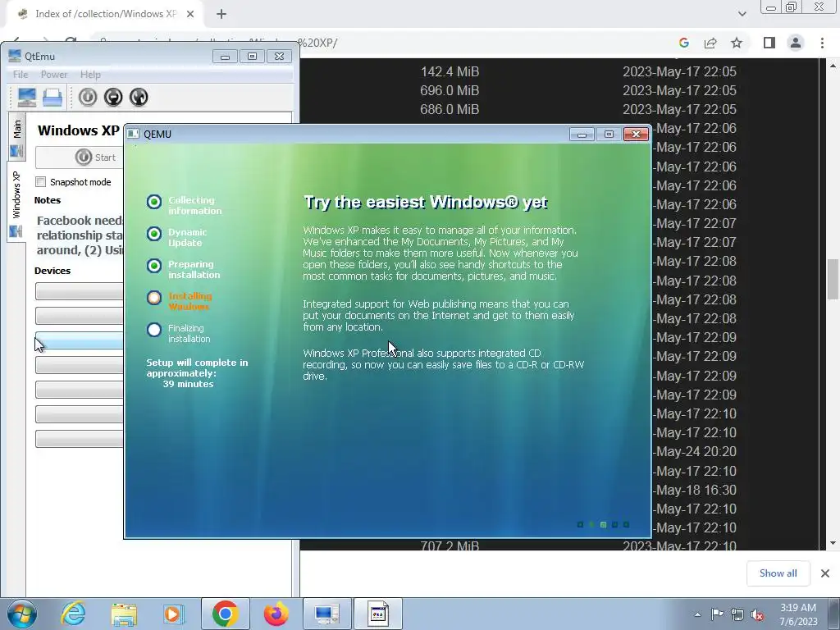Image resolution: width=840 pixels, height=630 pixels.
Task: Open Windows Explorer folder icon in taskbar
Action: pyautogui.click(x=124, y=614)
